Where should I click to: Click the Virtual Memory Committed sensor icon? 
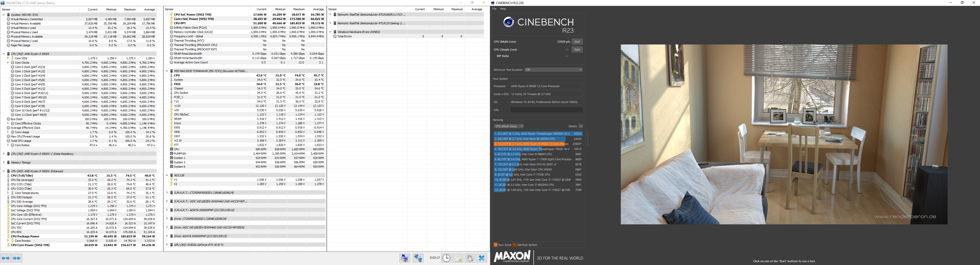[x=8, y=19]
